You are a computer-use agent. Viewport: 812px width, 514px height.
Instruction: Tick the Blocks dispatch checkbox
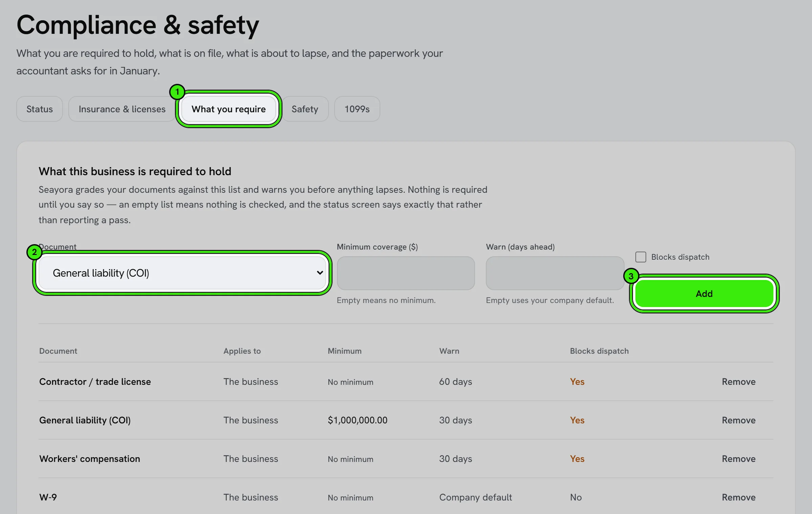click(x=640, y=257)
